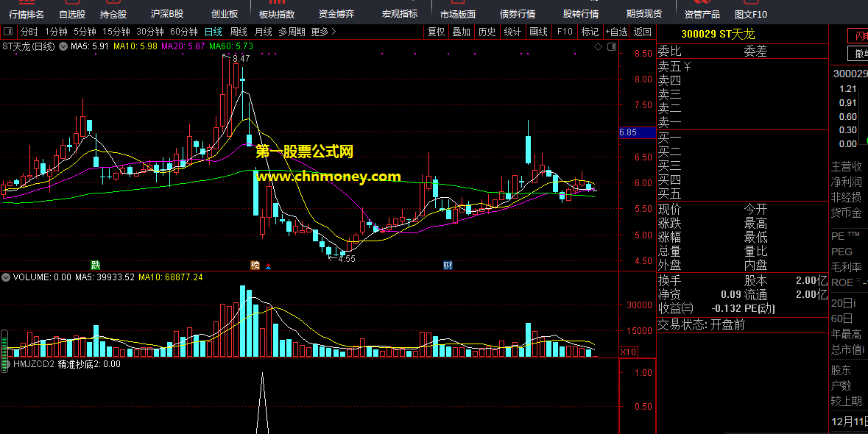Open the 历史 history button
868x434 pixels.
pyautogui.click(x=487, y=32)
